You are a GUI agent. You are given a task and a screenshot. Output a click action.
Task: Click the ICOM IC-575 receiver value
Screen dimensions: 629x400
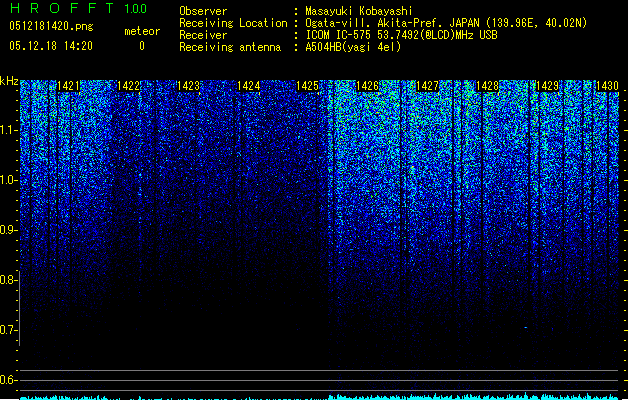point(401,35)
